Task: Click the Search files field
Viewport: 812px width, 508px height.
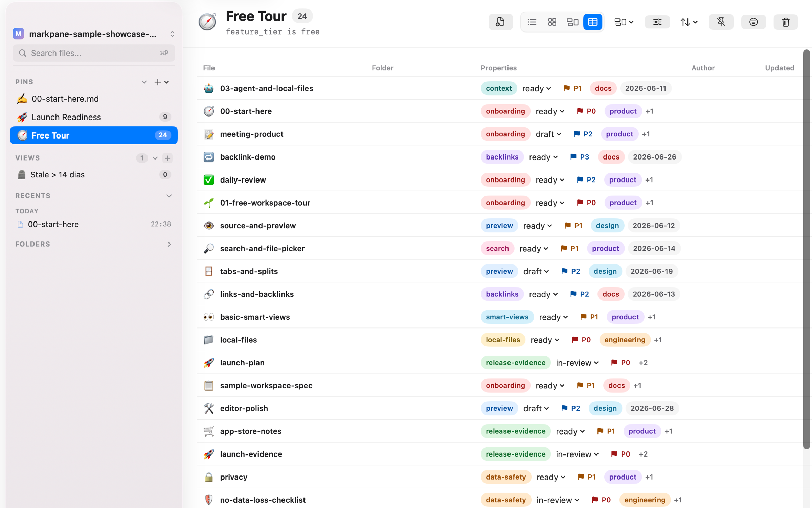Action: click(94, 53)
